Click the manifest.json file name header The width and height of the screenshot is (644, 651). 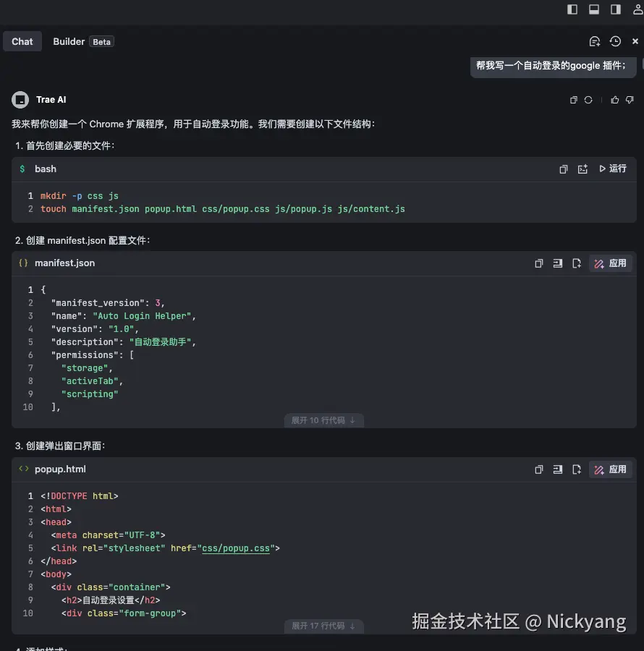[x=65, y=263]
